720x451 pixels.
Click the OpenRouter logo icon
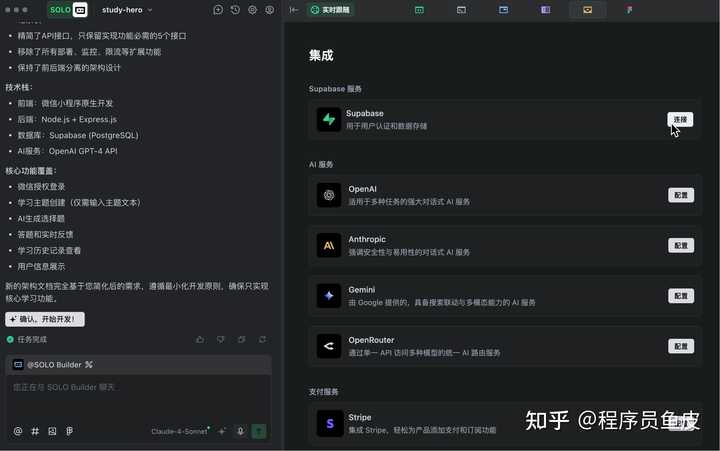click(329, 346)
